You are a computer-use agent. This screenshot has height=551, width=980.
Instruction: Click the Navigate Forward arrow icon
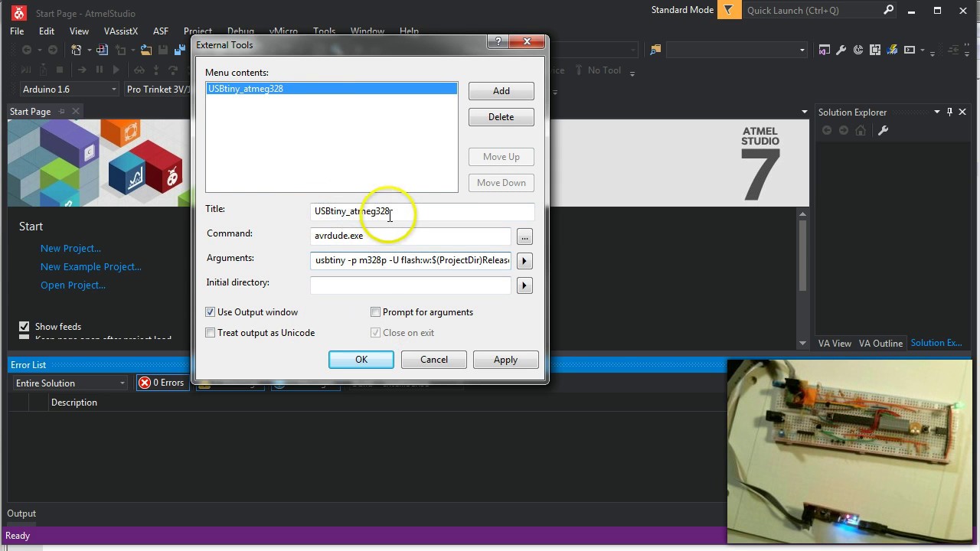[x=52, y=50]
